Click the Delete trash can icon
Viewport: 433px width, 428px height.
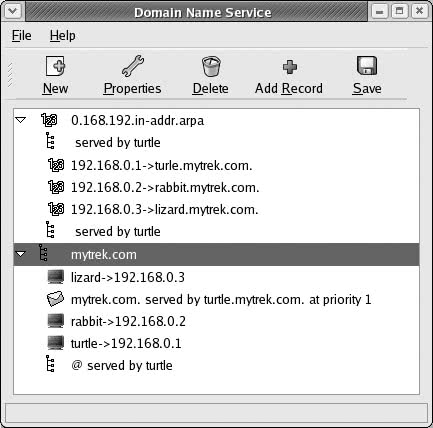click(x=211, y=66)
